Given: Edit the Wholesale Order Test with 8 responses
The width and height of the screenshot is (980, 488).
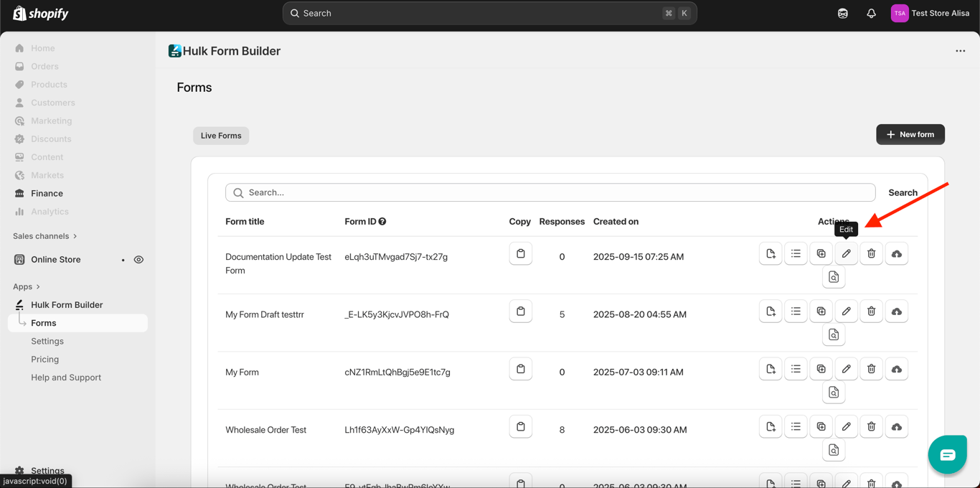Looking at the screenshot, I should coord(846,427).
